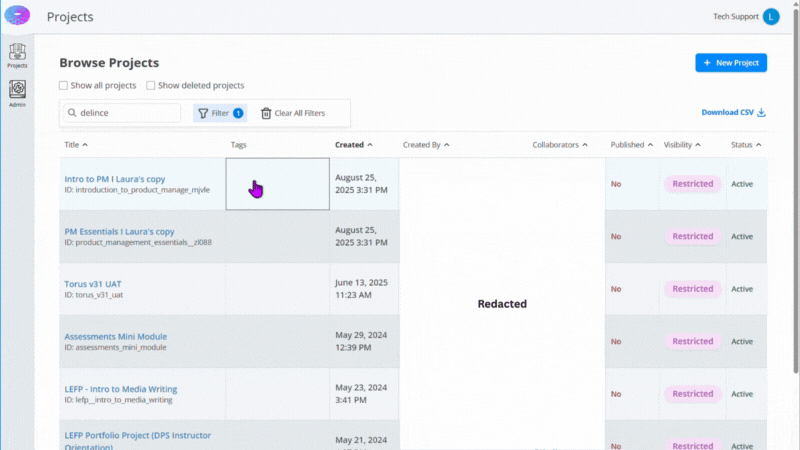Click Published No in PM Essentials row

click(616, 236)
